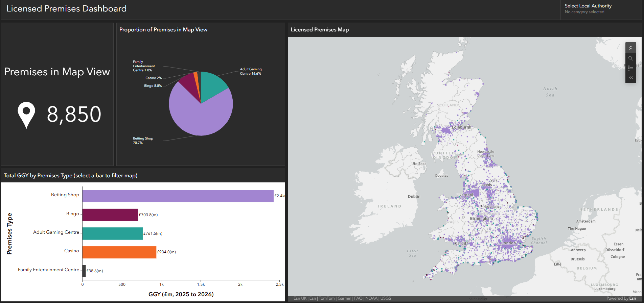Click the London label on the map
The height and width of the screenshot is (303, 644).
[509, 243]
